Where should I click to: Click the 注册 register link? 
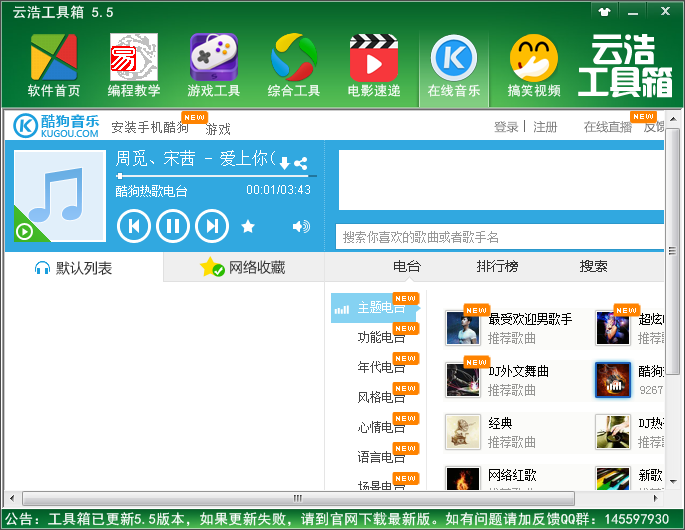coord(545,127)
